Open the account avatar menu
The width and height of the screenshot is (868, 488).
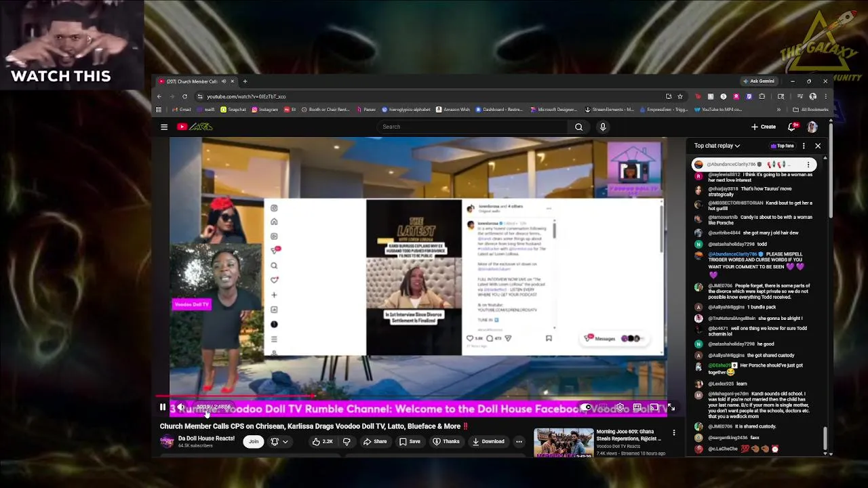point(812,127)
